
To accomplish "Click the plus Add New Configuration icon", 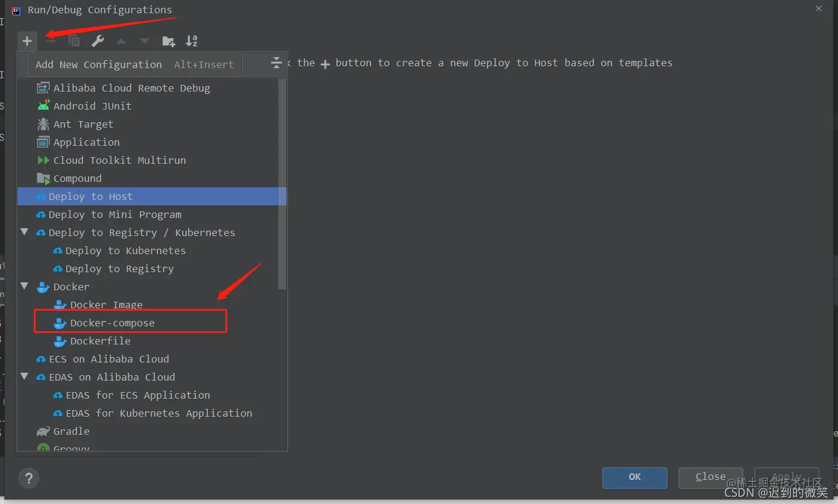I will tap(27, 41).
